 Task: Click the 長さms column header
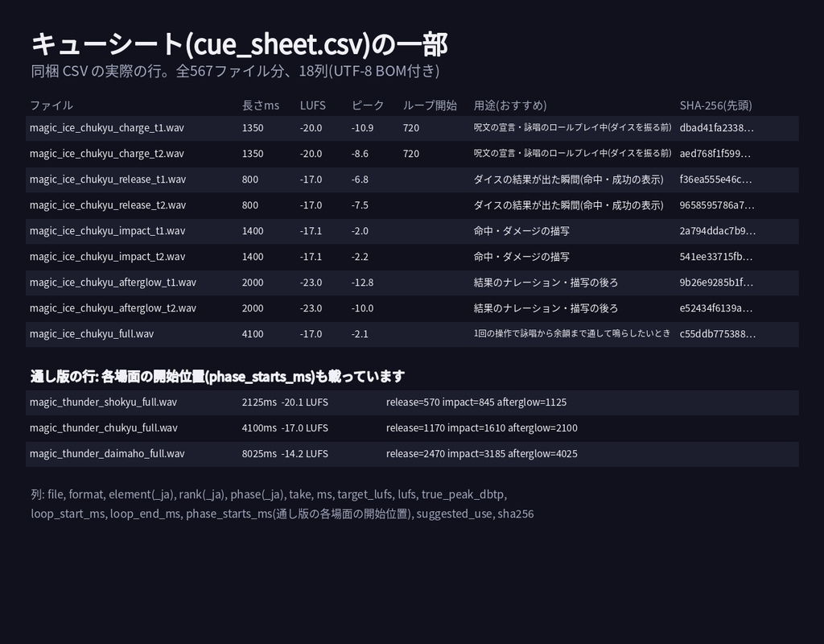261,105
